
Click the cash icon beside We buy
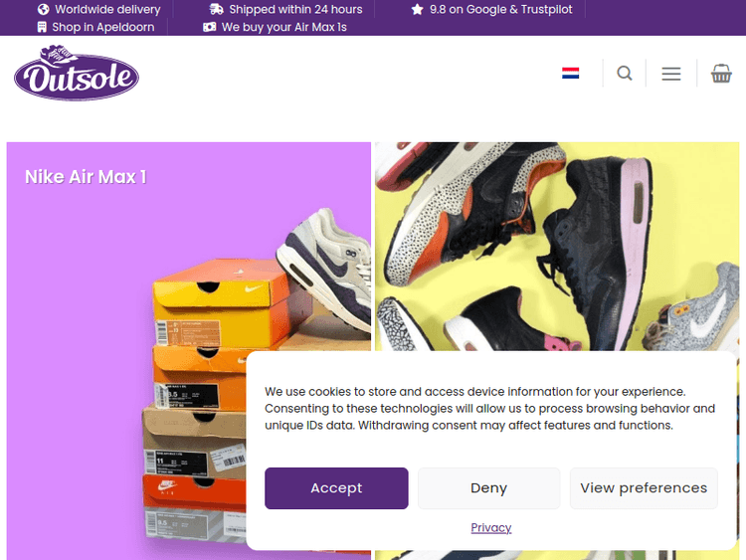coord(209,27)
